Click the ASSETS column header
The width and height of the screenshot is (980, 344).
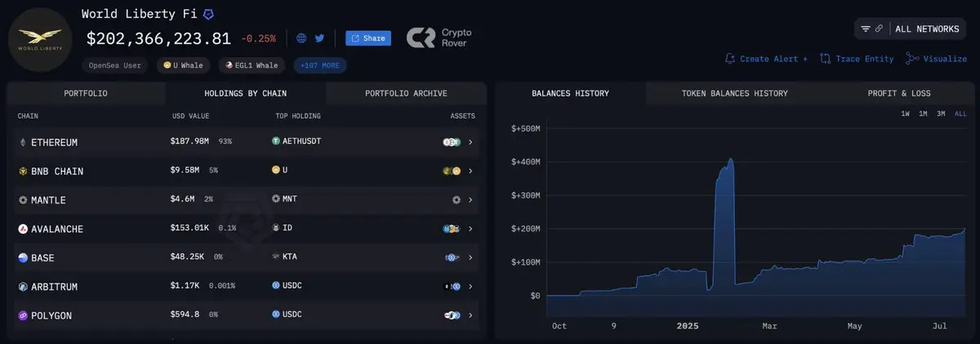pos(462,116)
